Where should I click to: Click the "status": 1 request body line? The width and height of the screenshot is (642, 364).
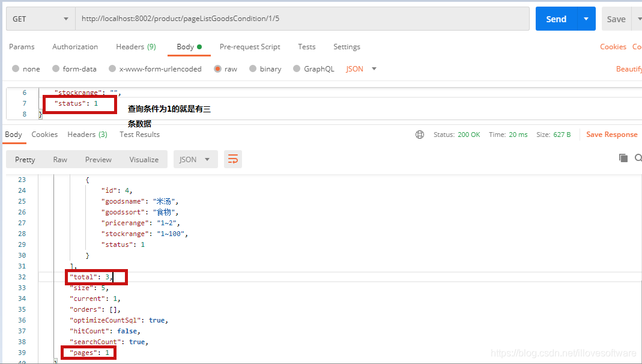tap(76, 103)
